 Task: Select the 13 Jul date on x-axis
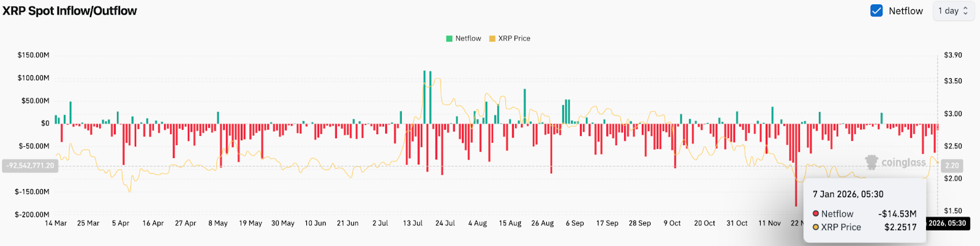click(x=412, y=223)
